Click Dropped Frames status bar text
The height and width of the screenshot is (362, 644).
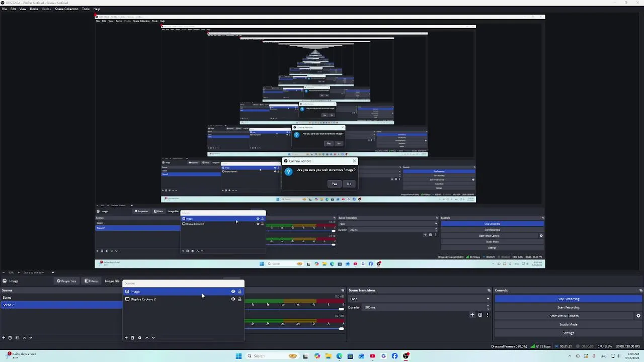coord(509,346)
